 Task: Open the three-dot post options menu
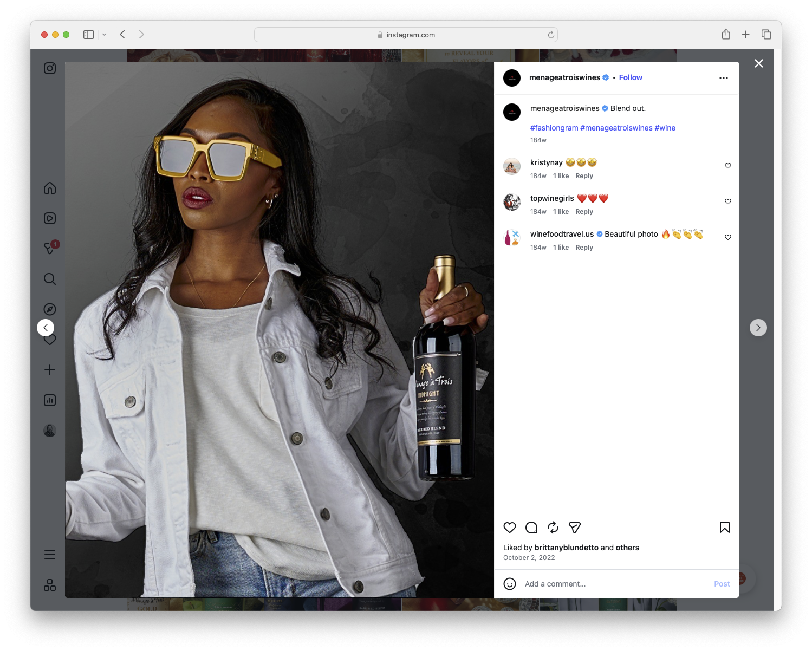(x=724, y=77)
